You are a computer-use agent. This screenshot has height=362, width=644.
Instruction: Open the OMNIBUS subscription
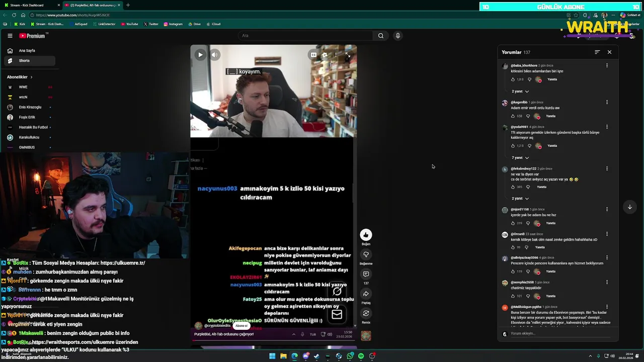click(x=28, y=147)
